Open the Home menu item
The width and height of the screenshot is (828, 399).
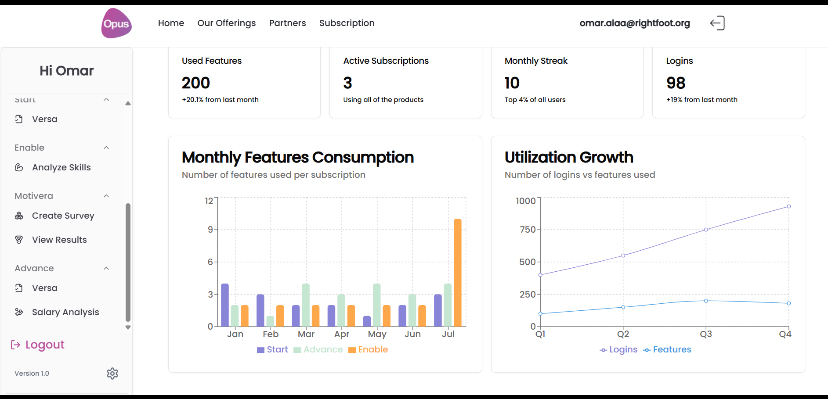click(x=171, y=23)
